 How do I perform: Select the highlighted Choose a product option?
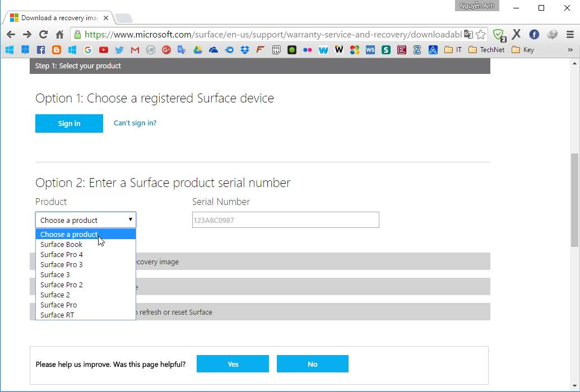click(x=86, y=234)
